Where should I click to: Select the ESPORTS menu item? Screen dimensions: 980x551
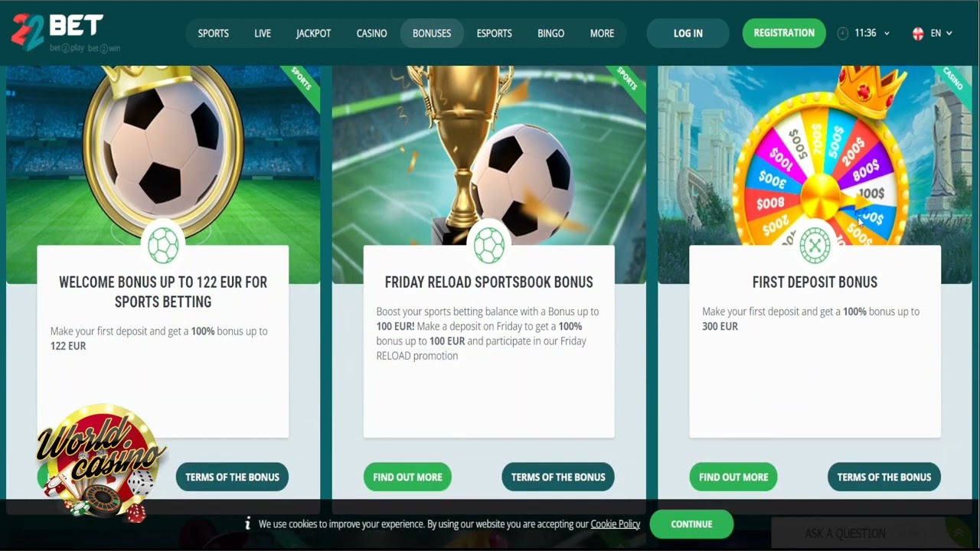(x=494, y=34)
